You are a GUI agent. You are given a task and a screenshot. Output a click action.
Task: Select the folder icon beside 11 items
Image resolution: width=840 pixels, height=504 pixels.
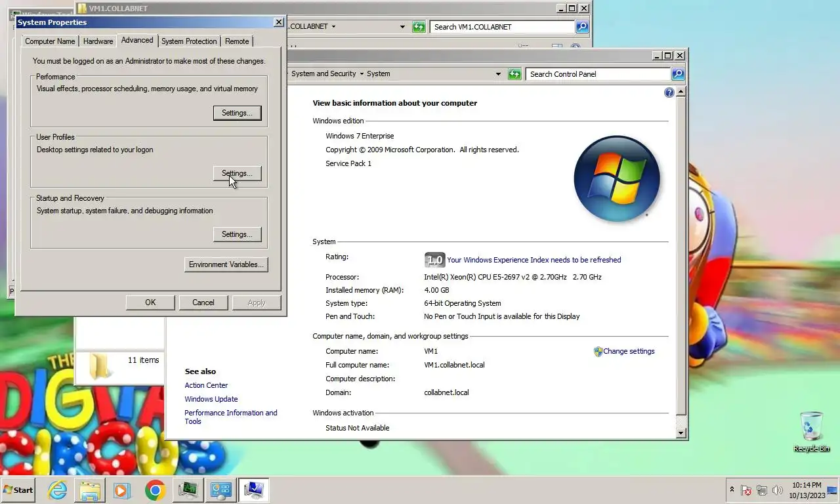pos(99,366)
